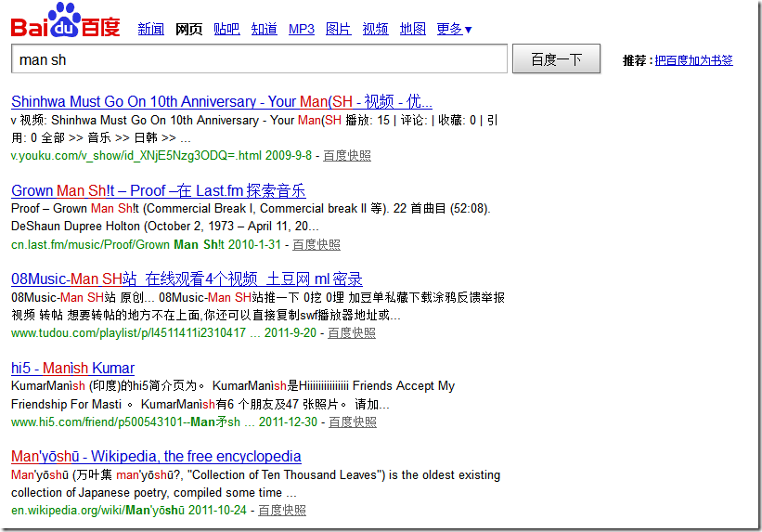Image resolution: width=762 pixels, height=532 pixels.
Task: Open the 图片 images tab
Action: 338,29
